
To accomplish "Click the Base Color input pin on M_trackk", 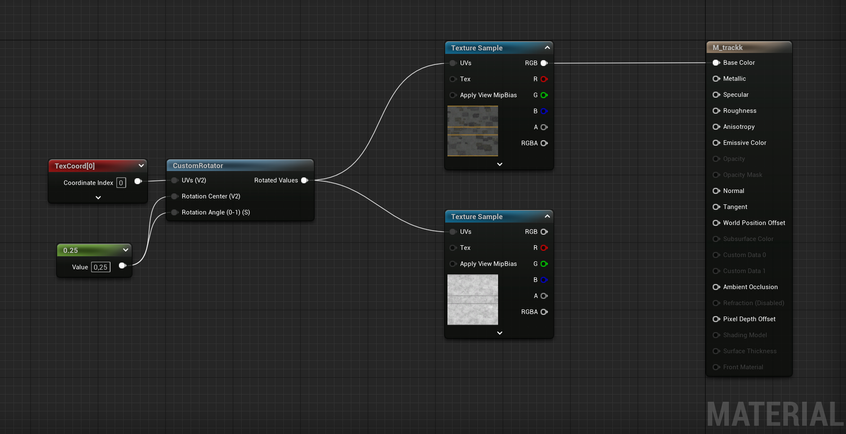I will tap(716, 63).
